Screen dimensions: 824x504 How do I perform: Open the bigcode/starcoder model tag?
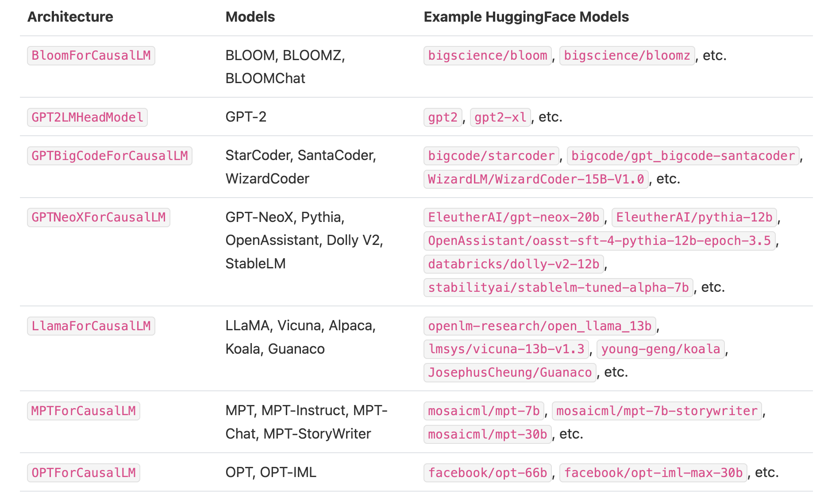coord(491,156)
